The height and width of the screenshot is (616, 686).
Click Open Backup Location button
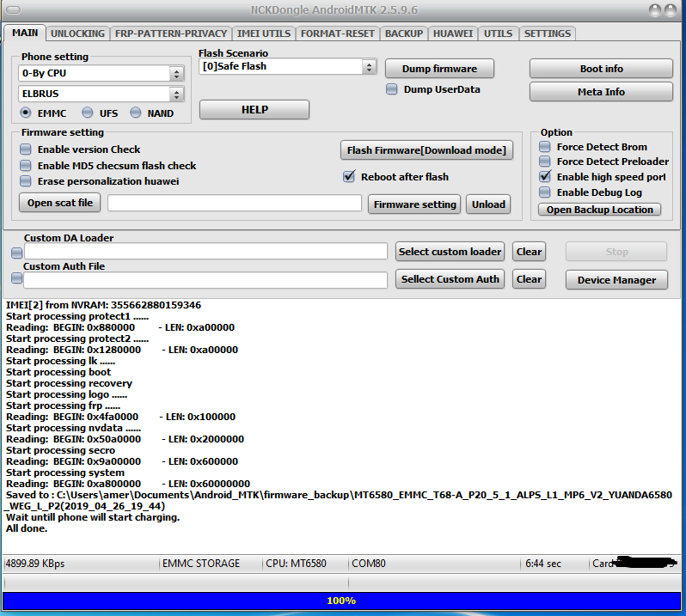(599, 210)
